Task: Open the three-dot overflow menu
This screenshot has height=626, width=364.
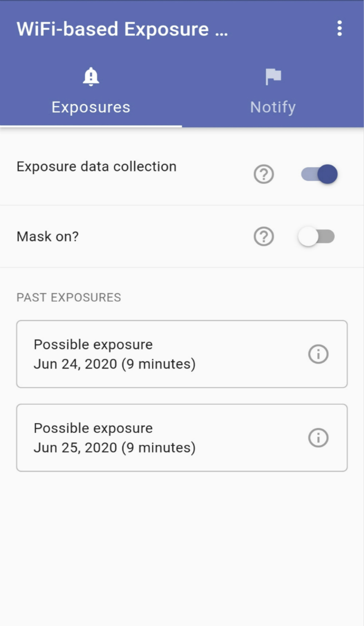Action: click(x=339, y=28)
